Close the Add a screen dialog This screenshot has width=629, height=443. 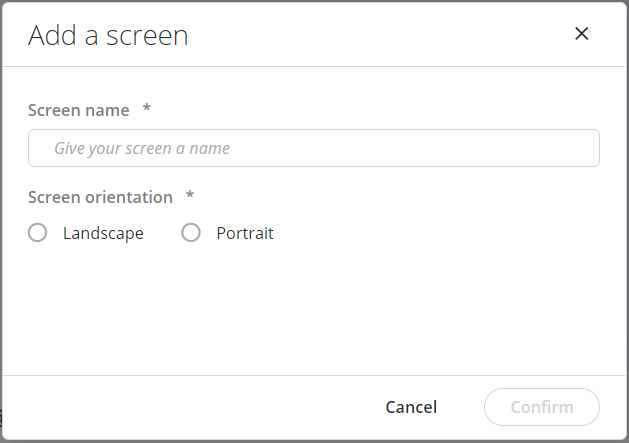pos(581,34)
